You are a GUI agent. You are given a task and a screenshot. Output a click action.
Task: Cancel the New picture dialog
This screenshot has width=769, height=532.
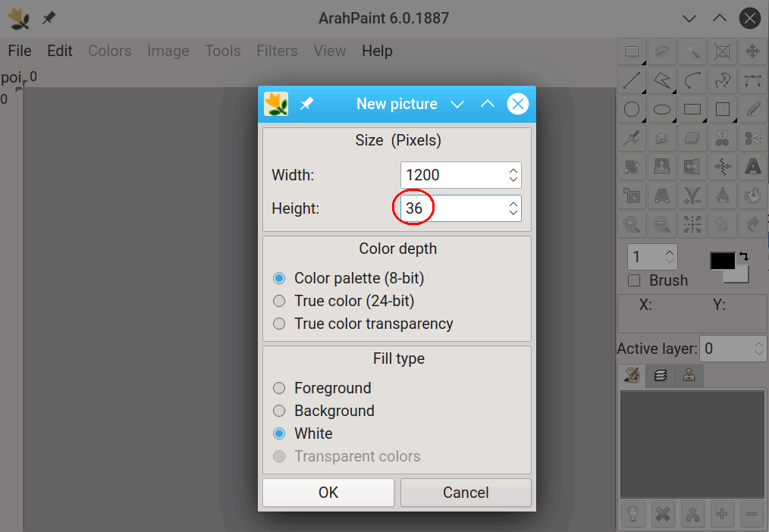tap(466, 493)
